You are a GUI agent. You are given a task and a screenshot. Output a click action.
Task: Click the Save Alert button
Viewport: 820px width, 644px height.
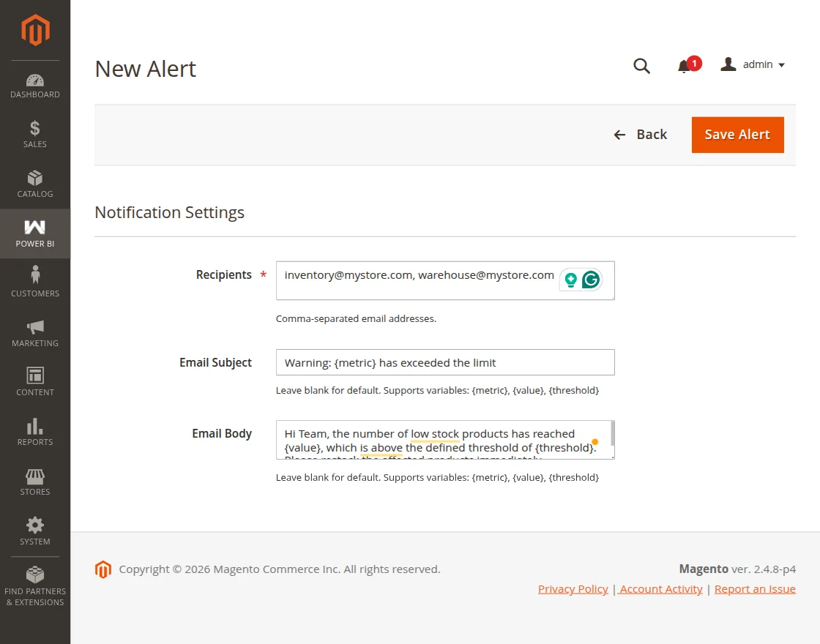(737, 135)
